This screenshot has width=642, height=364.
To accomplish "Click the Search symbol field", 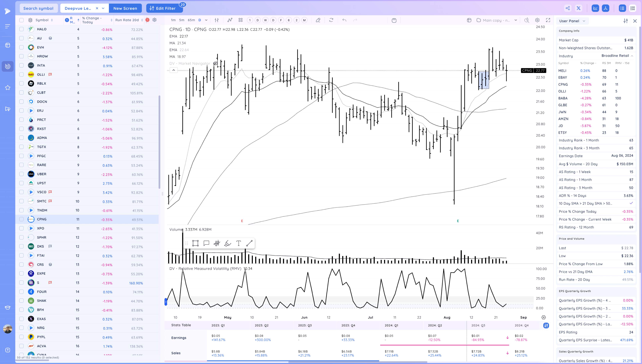I will (x=38, y=8).
